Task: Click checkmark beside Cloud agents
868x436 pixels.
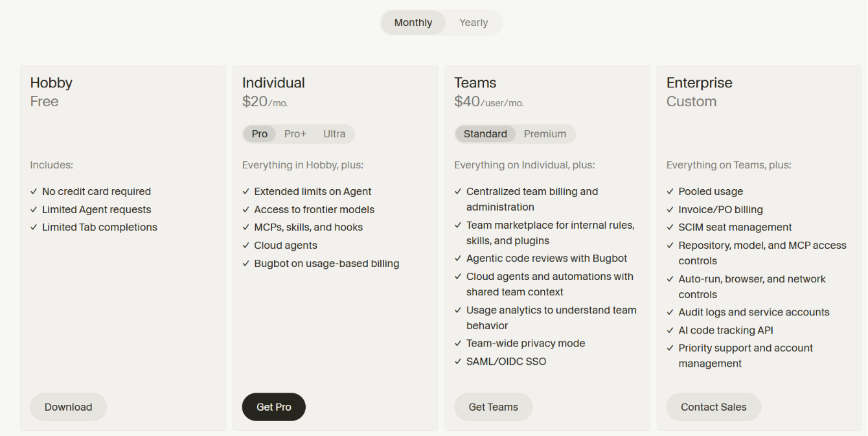Action: pos(246,246)
